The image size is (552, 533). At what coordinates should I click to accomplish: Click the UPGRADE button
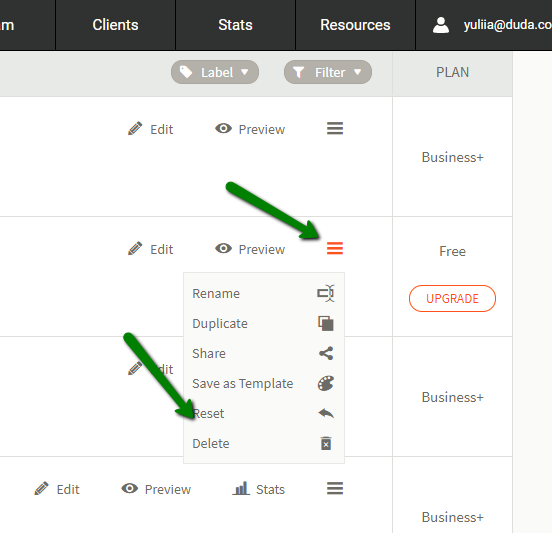tap(452, 299)
